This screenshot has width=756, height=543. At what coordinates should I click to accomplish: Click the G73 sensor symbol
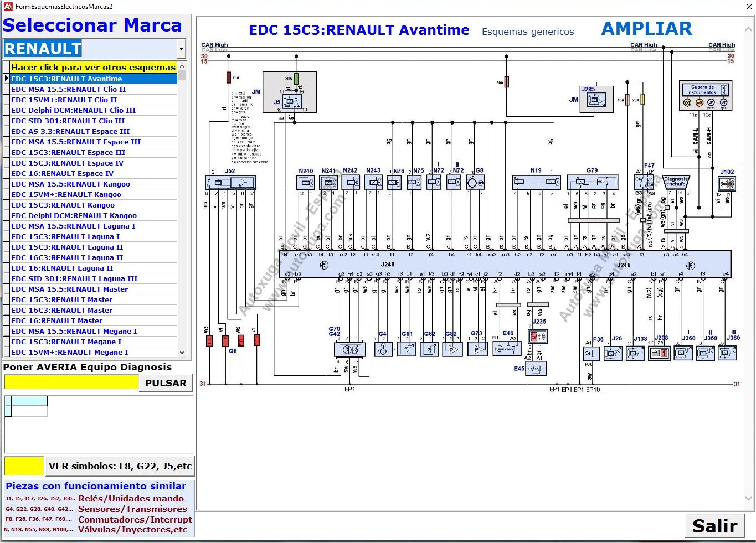[x=477, y=349]
